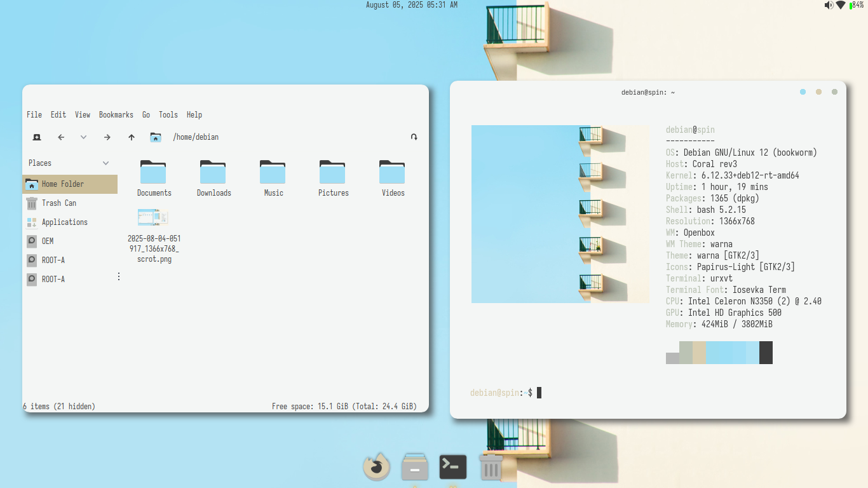Click the volume speaker icon in top bar
Viewport: 868px width, 488px height.
pos(829,5)
